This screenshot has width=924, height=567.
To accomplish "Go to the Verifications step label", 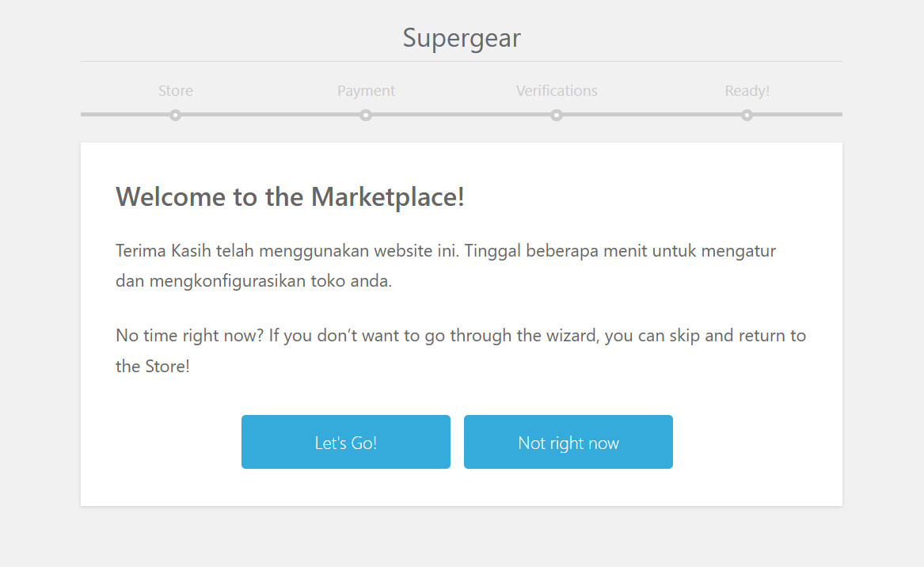I will click(x=557, y=91).
